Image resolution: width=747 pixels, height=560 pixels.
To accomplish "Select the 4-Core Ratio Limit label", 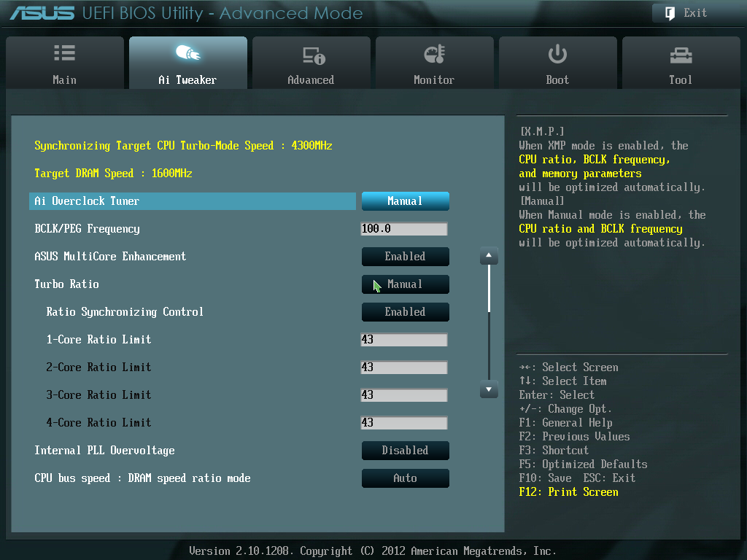I will coord(98,423).
